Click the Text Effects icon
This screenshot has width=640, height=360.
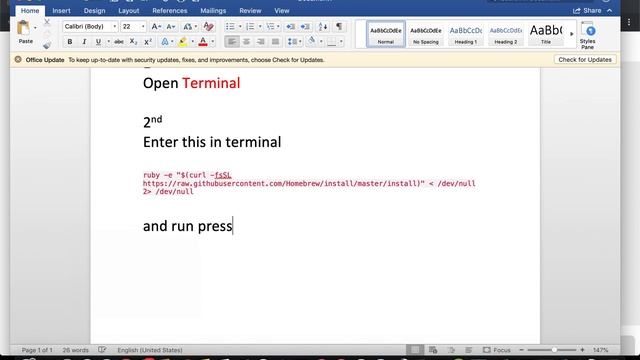coord(165,42)
